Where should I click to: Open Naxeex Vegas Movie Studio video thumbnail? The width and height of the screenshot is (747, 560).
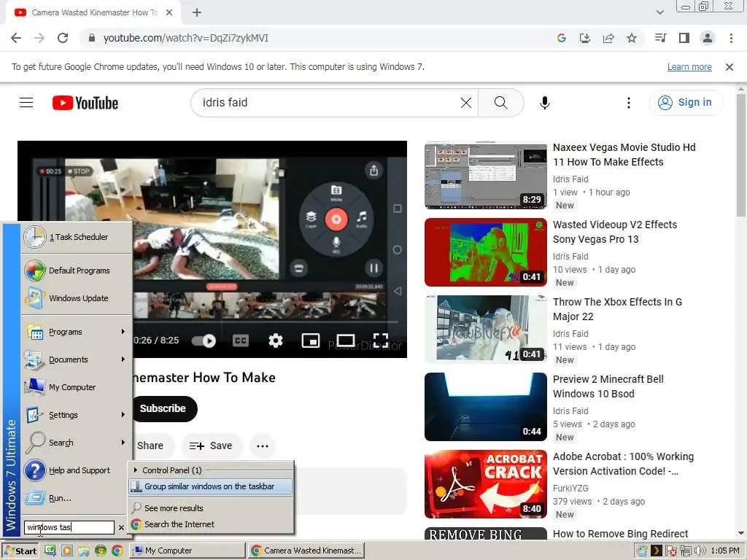pyautogui.click(x=485, y=175)
